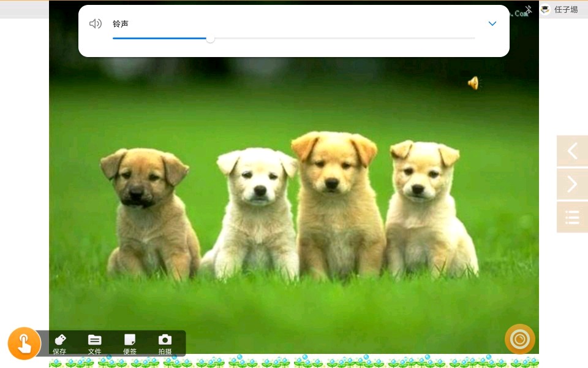The height and width of the screenshot is (368, 588).
Task: Go to the previous page arrow
Action: tap(572, 151)
